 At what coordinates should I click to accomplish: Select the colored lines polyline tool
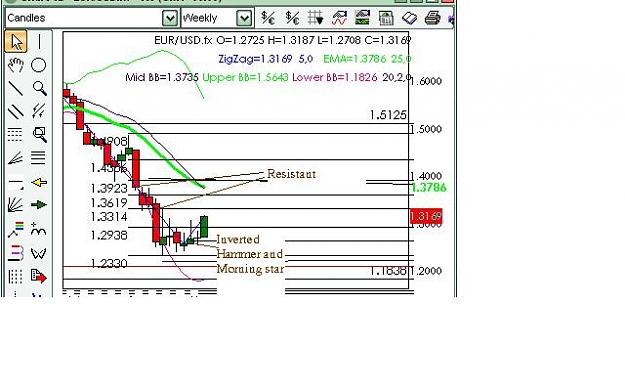[16, 230]
